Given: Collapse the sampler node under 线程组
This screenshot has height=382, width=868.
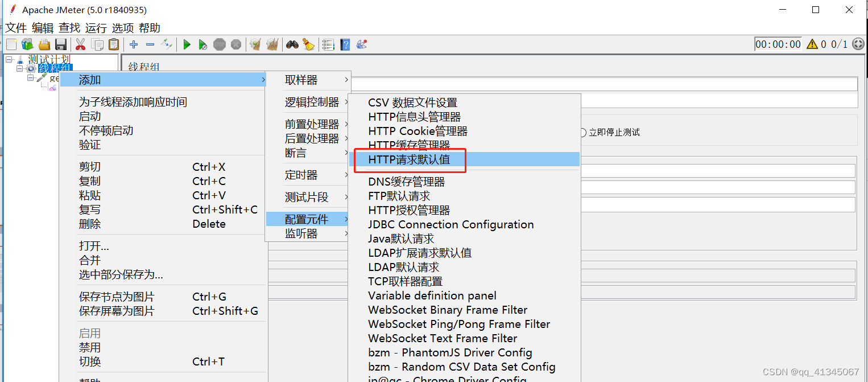Looking at the screenshot, I should pyautogui.click(x=31, y=77).
